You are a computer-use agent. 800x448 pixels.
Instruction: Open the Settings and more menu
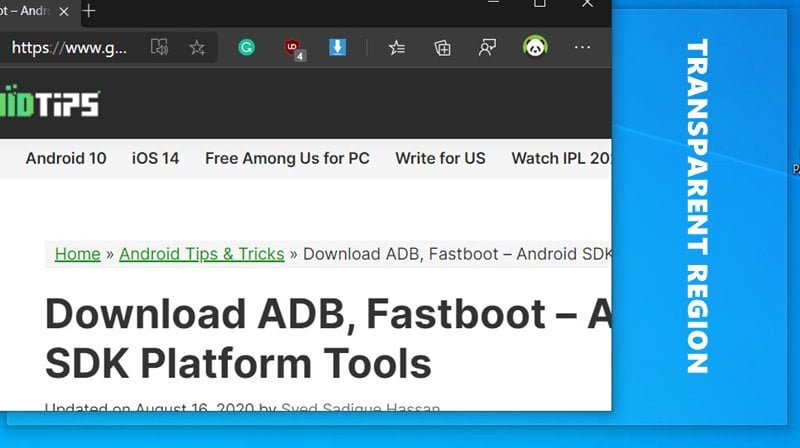[x=582, y=47]
